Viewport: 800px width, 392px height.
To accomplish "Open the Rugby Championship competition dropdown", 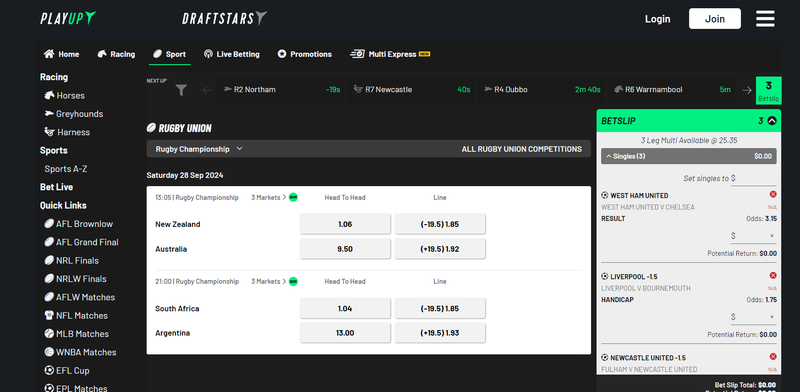I will [x=199, y=149].
